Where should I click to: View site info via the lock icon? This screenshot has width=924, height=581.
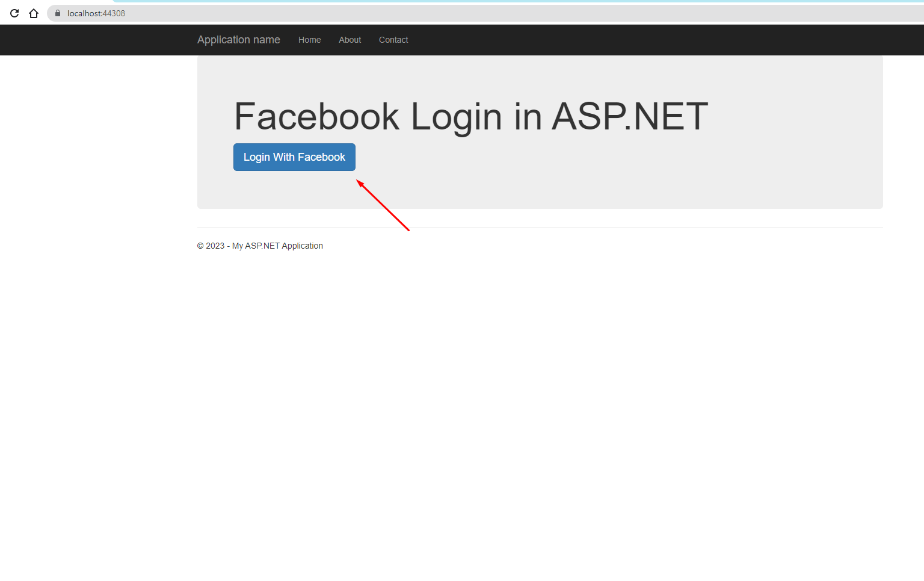tap(58, 13)
